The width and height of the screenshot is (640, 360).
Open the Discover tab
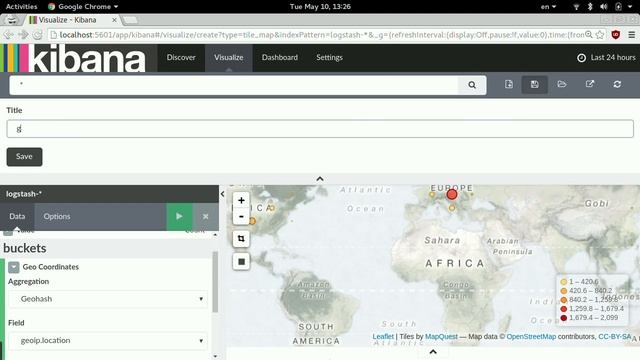(181, 58)
